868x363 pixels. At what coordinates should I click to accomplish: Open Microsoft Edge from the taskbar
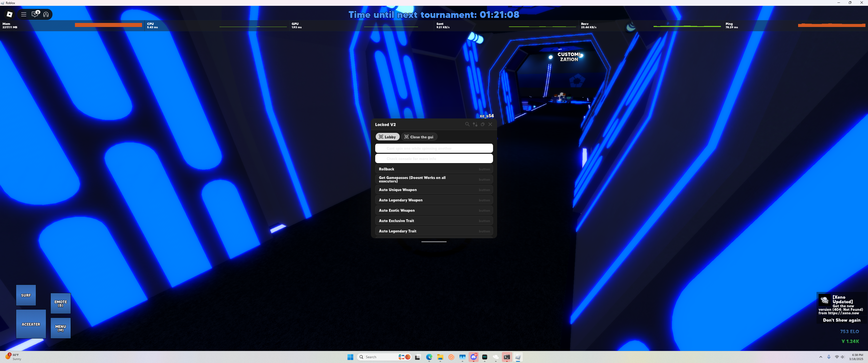pyautogui.click(x=429, y=357)
